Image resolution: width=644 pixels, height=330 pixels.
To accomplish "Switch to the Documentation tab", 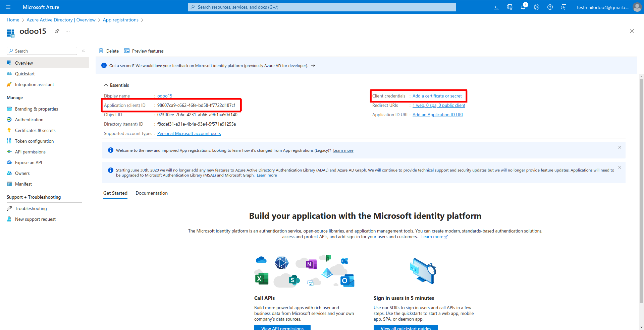I will pos(152,193).
